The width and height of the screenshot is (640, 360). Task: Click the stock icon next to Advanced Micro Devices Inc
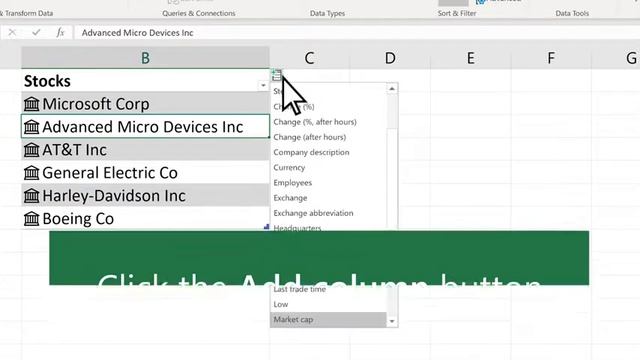coord(31,127)
